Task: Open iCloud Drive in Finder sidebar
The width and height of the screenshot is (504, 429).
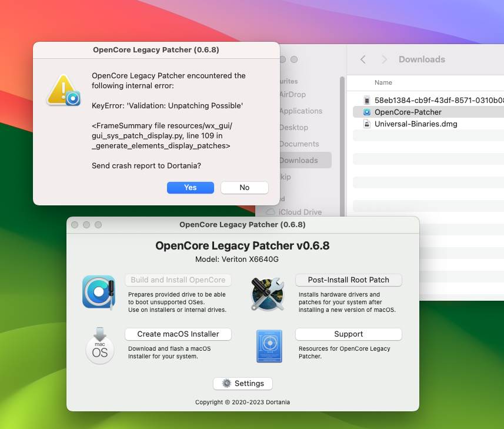Action: click(x=300, y=212)
